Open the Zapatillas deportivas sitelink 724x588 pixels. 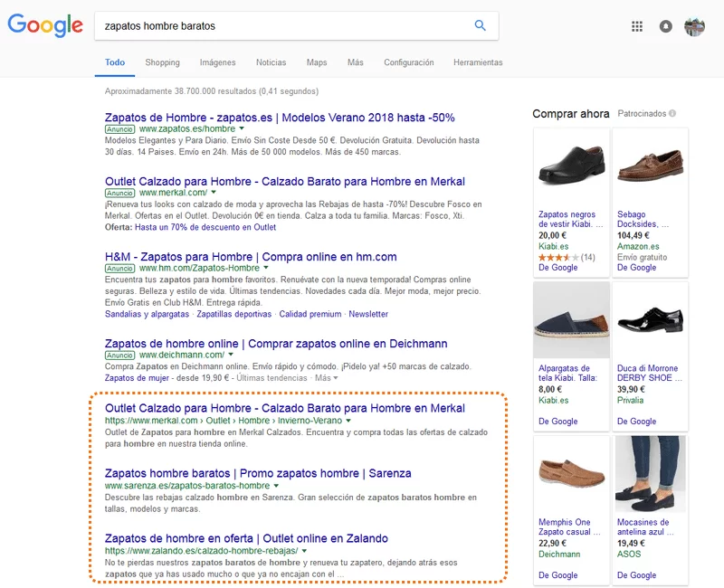234,314
